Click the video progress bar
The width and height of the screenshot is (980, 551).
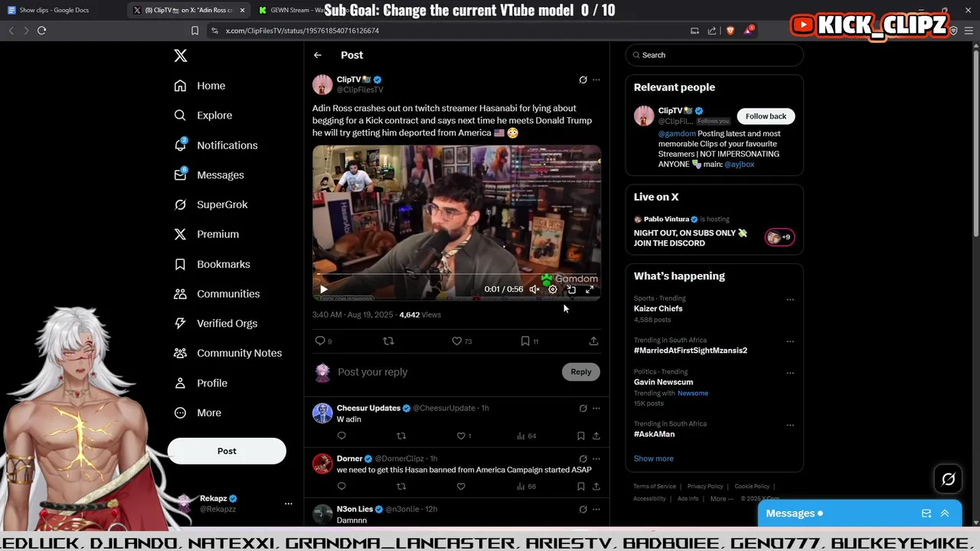(456, 275)
